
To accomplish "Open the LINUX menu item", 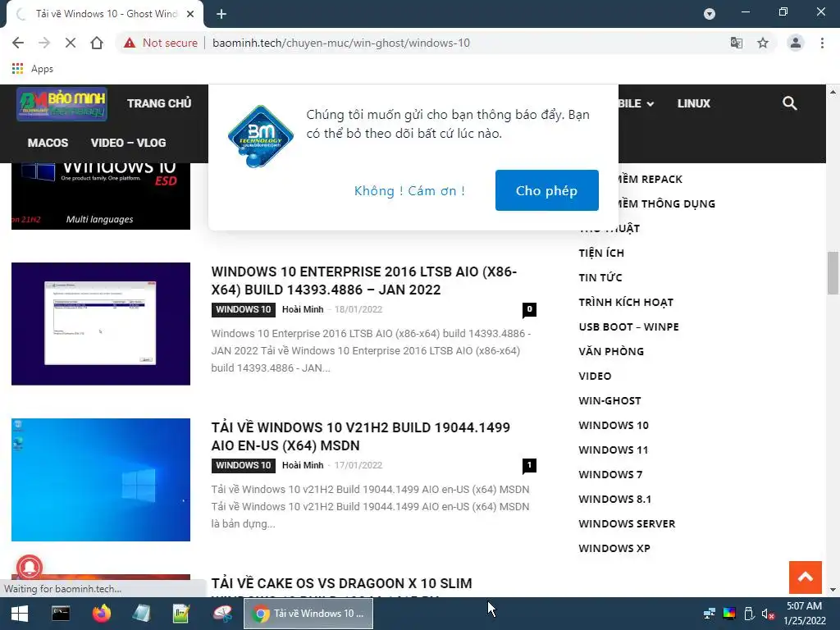I will coord(693,103).
